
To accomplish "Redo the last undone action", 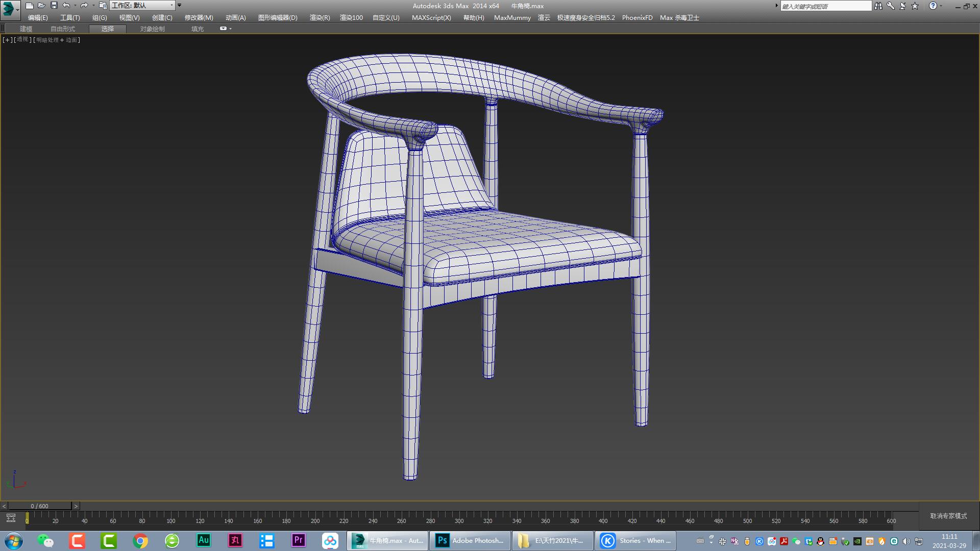I will (85, 6).
